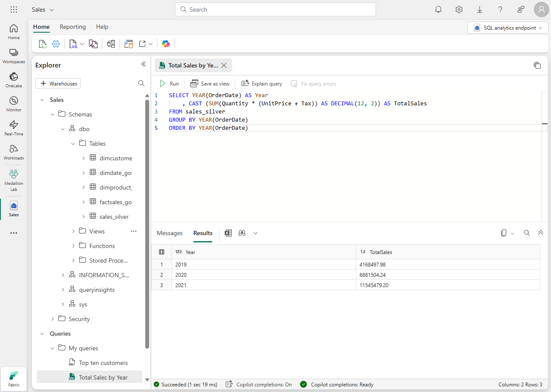
Task: Collapse the dbo schema node
Action: 63,129
